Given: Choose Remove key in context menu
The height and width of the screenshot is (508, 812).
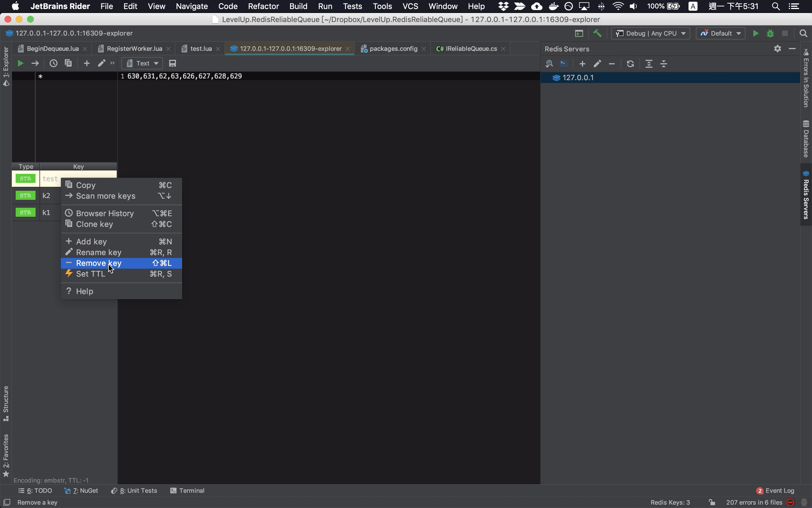Looking at the screenshot, I should pos(121,263).
